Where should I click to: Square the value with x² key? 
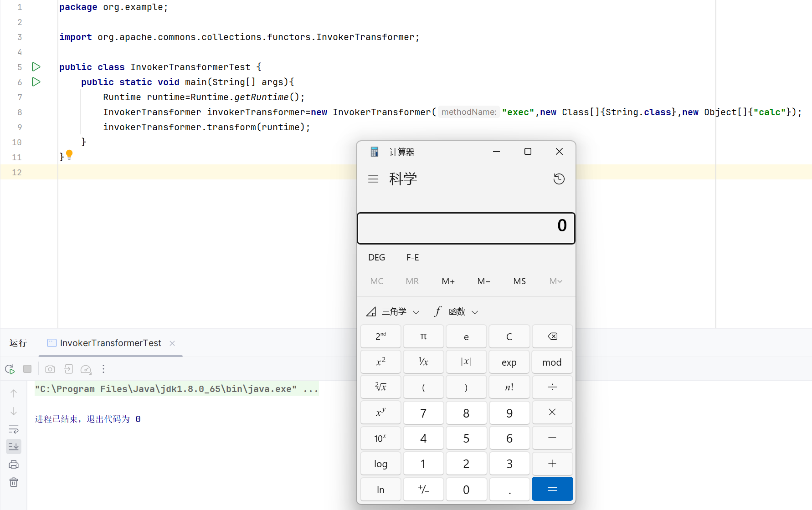coord(380,362)
